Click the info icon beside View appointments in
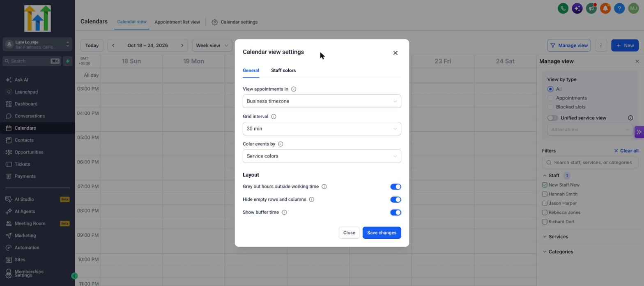644x286 pixels. coord(294,89)
